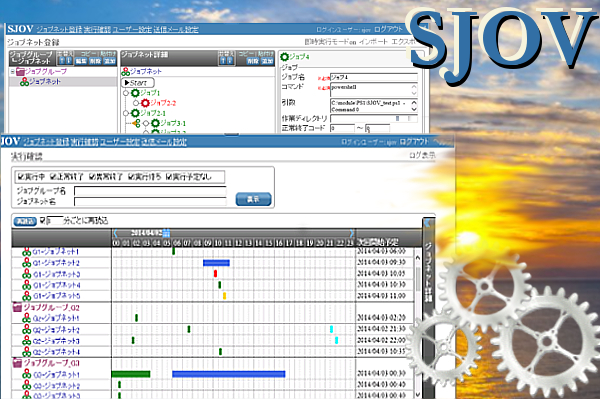This screenshot has width=600, height=399.
Task: Click red gear icon of ジョブ2-2
Action: click(145, 103)
